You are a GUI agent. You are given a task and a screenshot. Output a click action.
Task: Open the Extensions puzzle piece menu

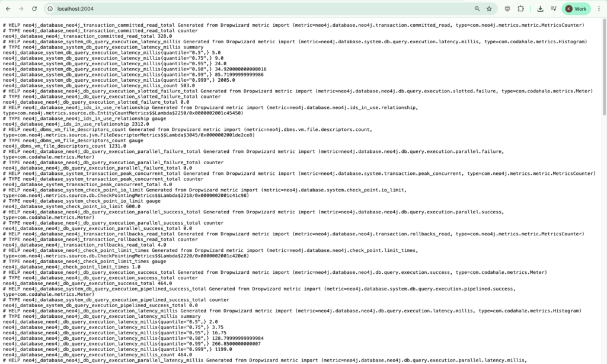tap(520, 9)
